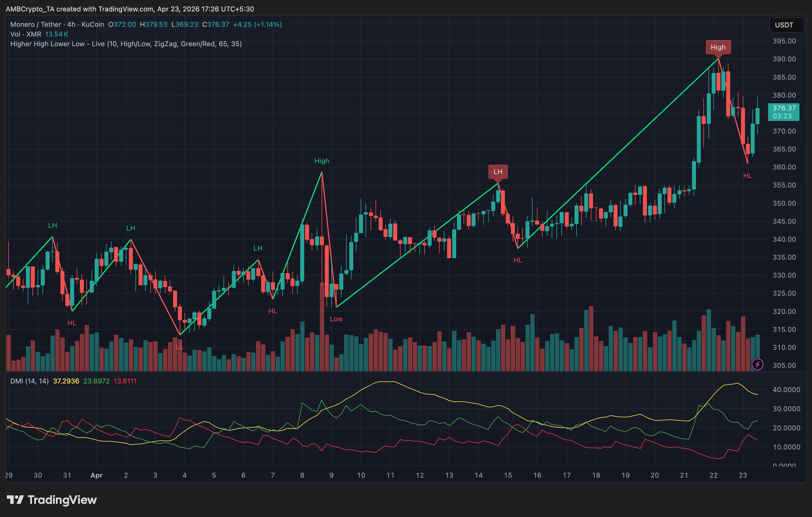
Task: Click the red HL label under the latest candles
Action: pyautogui.click(x=747, y=176)
